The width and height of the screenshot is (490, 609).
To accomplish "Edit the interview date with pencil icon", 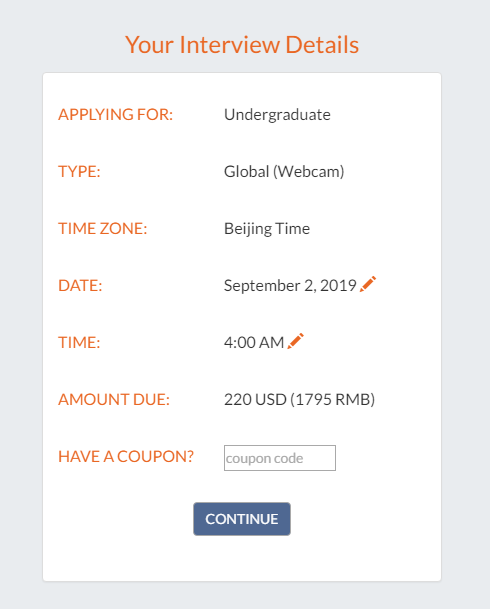I will point(368,284).
